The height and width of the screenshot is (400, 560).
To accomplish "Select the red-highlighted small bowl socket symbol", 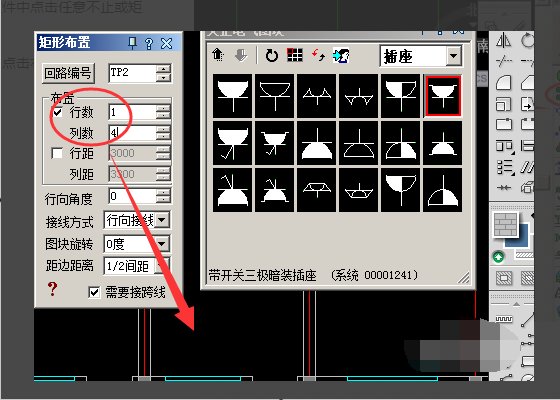I will coord(443,96).
